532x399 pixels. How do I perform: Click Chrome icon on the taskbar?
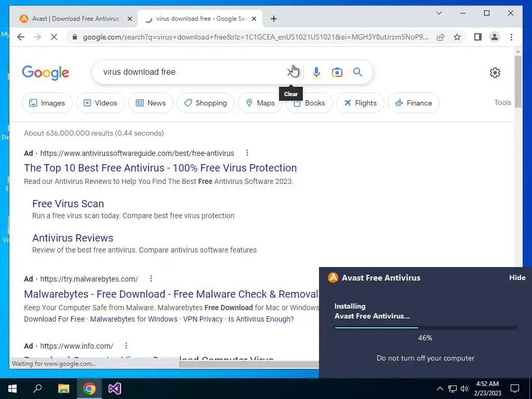(89, 389)
